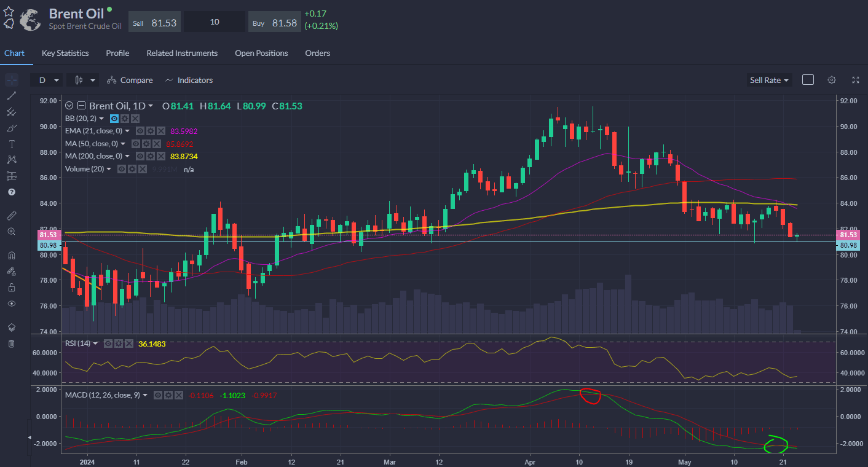868x467 pixels.
Task: Toggle the magnet mode icon
Action: (x=11, y=256)
